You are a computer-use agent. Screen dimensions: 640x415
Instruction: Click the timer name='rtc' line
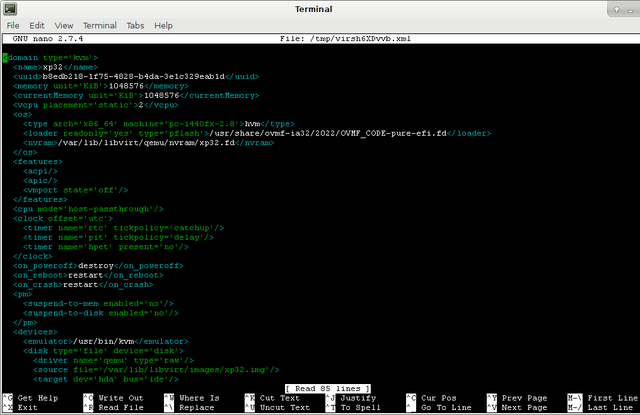[123, 228]
